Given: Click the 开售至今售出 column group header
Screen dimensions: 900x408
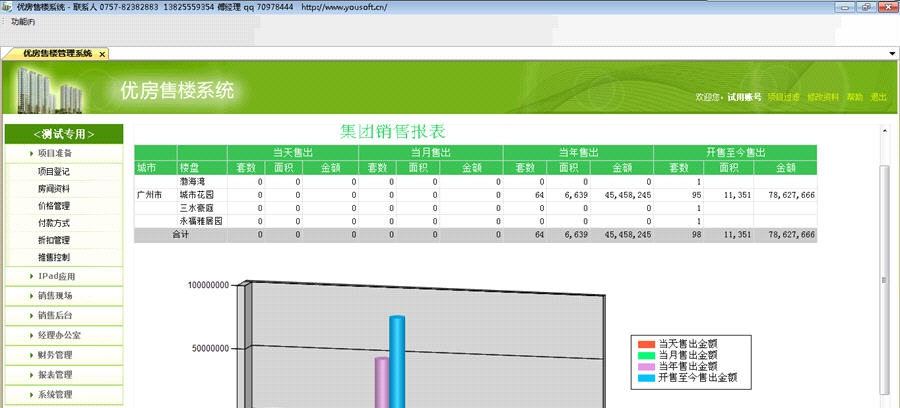Looking at the screenshot, I should [735, 153].
